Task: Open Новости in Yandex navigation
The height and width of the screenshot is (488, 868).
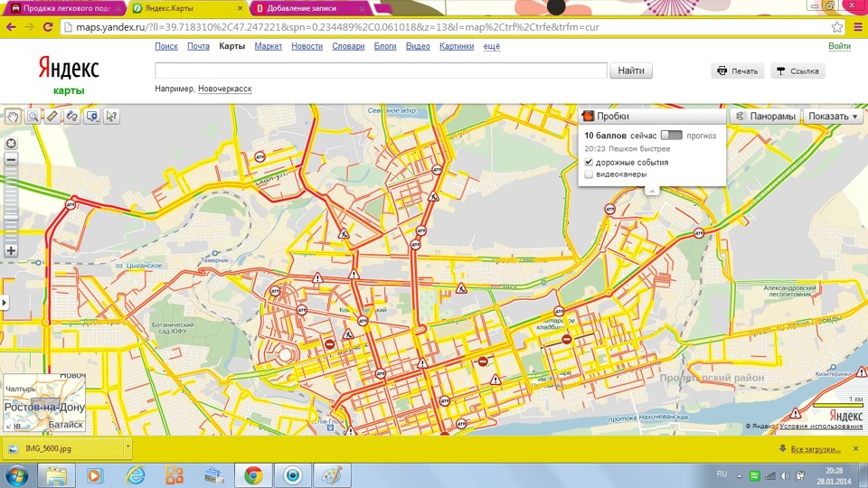Action: (x=307, y=46)
